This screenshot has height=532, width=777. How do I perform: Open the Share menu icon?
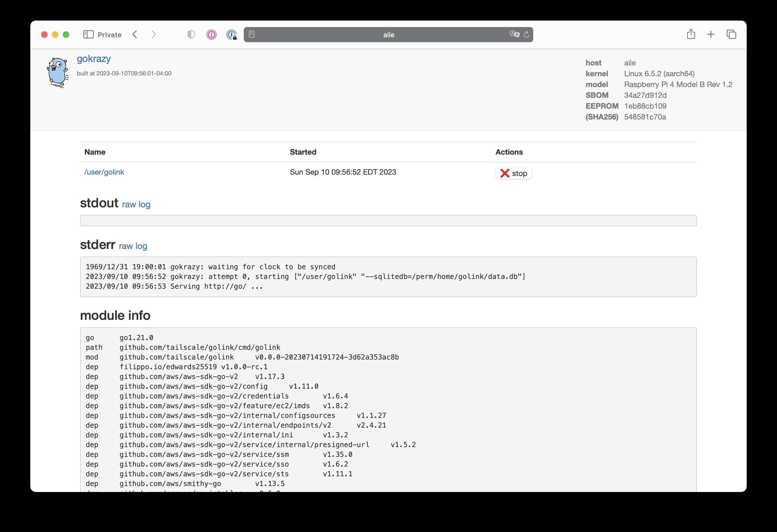point(691,34)
